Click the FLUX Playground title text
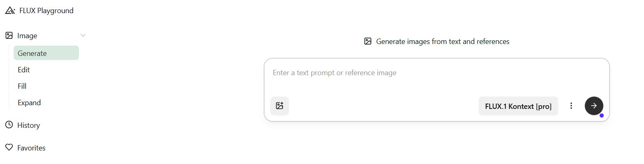Image resolution: width=644 pixels, height=164 pixels. point(46,11)
